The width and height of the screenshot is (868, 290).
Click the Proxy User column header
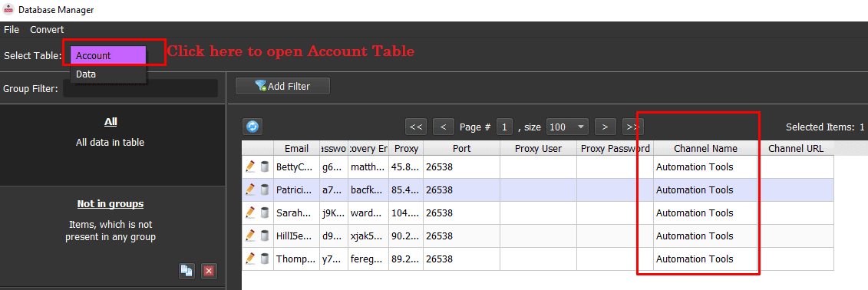coord(538,148)
